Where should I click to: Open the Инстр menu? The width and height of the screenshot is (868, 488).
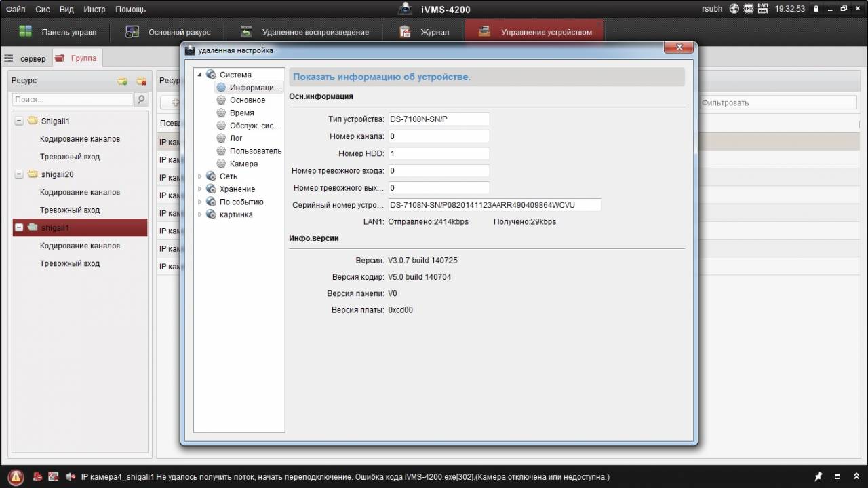pos(95,10)
